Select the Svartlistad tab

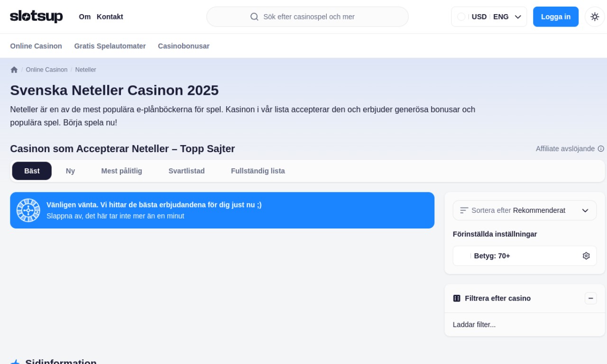click(186, 171)
